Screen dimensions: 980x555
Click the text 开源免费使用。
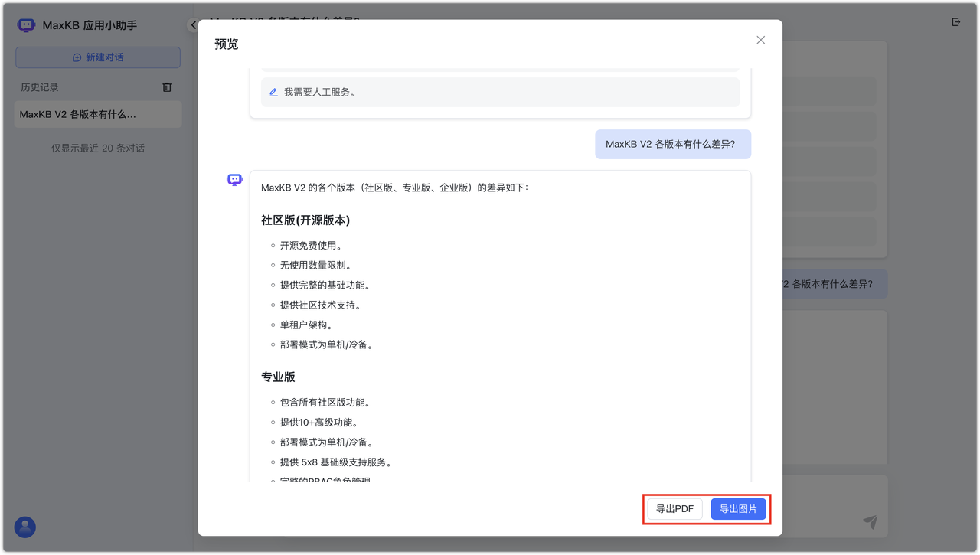(311, 246)
